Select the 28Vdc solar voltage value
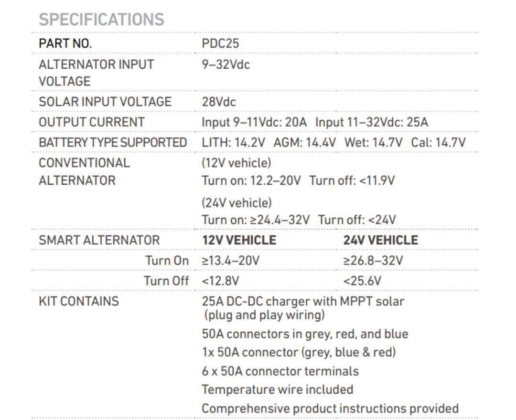Viewport: 516px width, 420px height. coord(219,101)
